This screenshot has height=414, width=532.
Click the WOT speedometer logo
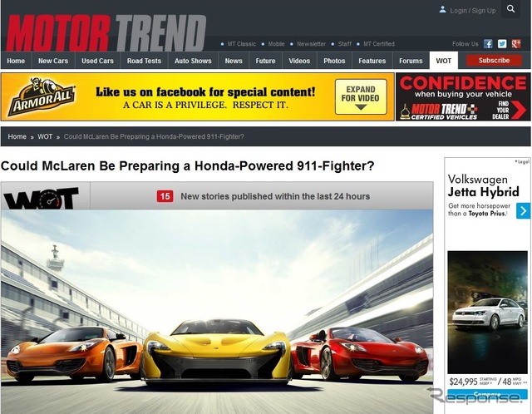[x=41, y=198]
